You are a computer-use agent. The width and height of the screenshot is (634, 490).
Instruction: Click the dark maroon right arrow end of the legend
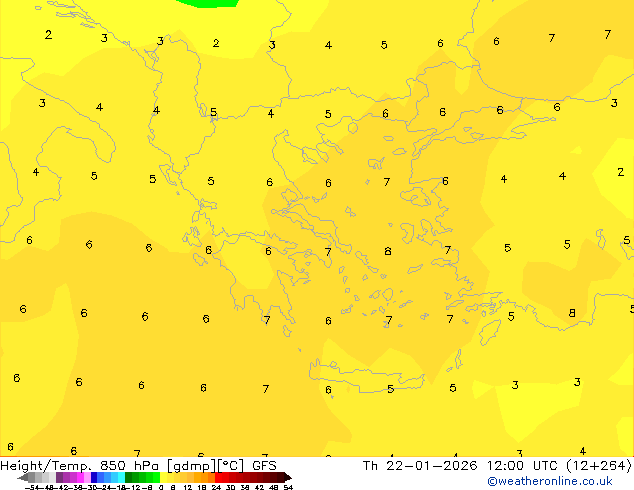288,477
